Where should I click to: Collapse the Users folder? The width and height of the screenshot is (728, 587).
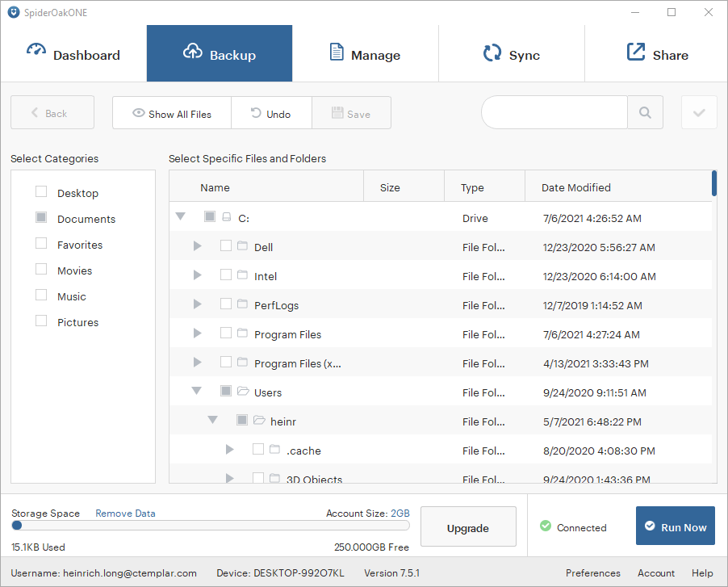(x=197, y=391)
